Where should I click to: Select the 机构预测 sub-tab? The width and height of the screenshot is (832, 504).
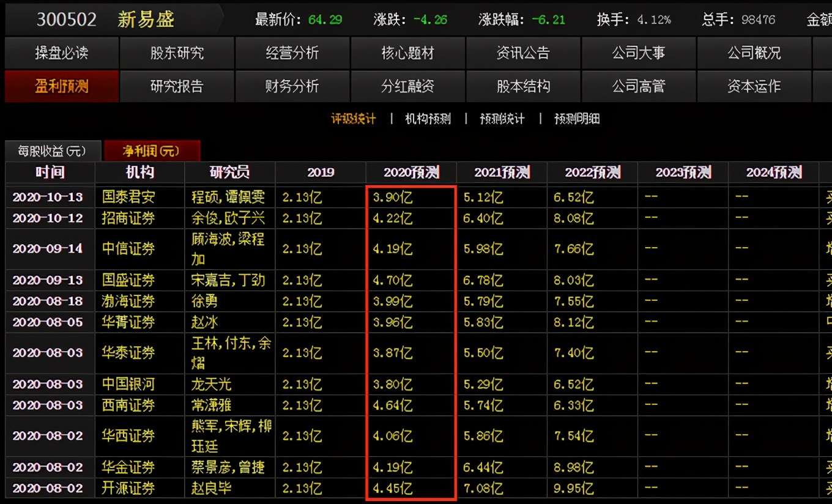(428, 119)
